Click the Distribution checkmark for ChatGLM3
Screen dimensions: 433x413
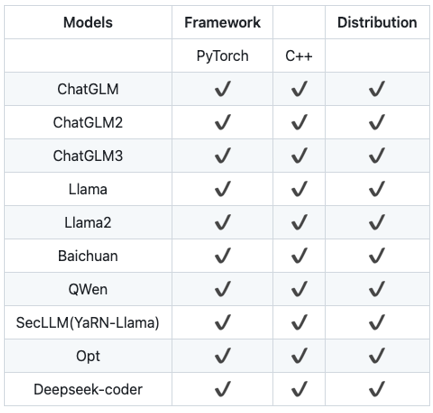click(x=377, y=156)
